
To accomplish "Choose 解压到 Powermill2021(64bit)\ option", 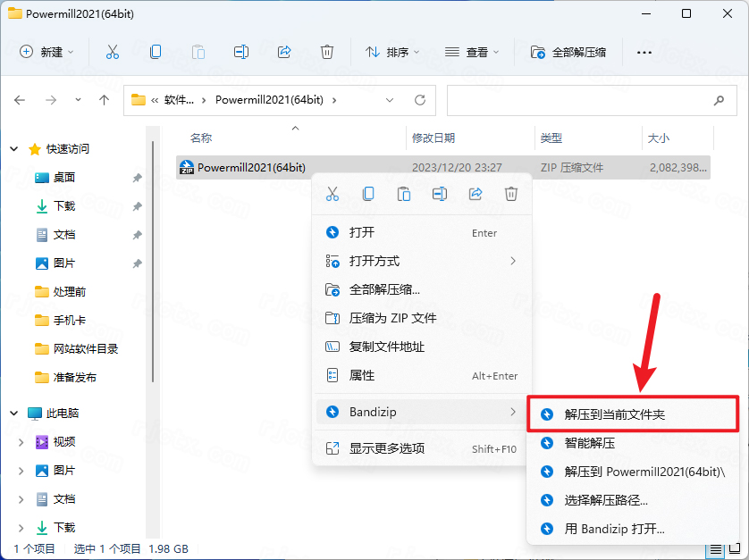I will pyautogui.click(x=633, y=472).
